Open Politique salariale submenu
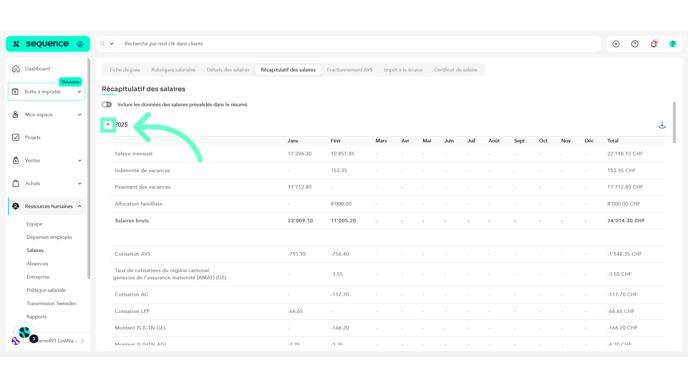Viewport: 688px width, 387px height. coord(46,290)
